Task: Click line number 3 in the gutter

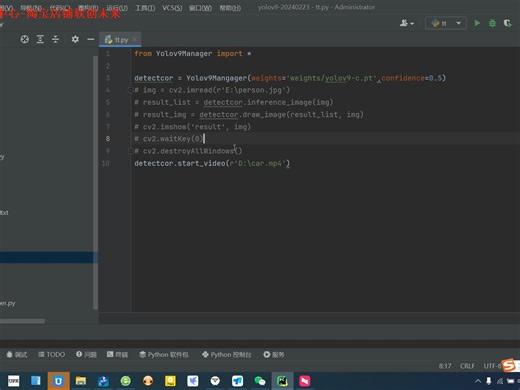Action: tap(108, 78)
